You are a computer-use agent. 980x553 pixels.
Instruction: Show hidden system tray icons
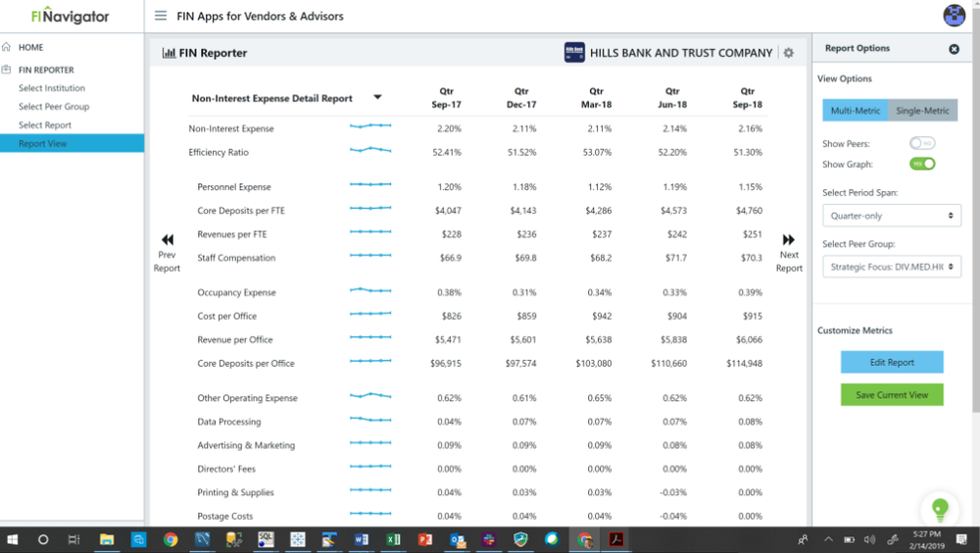pos(828,539)
